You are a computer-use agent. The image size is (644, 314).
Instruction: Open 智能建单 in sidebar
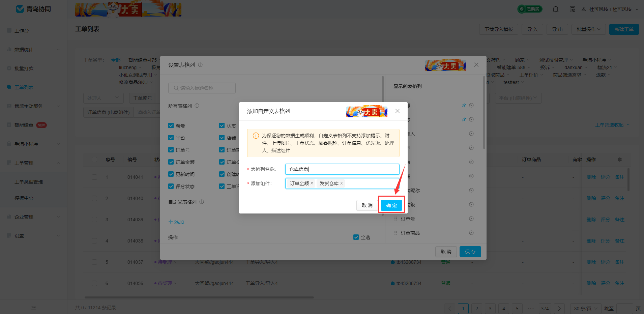click(24, 125)
